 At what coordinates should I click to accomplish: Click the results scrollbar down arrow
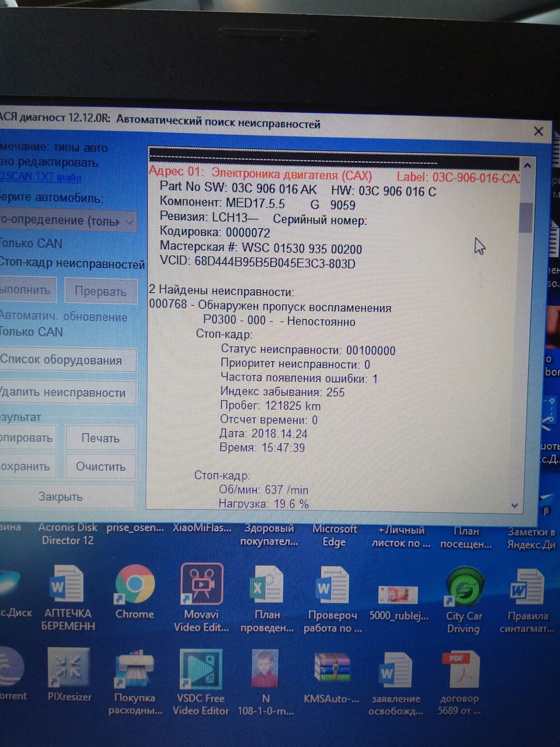(x=514, y=505)
